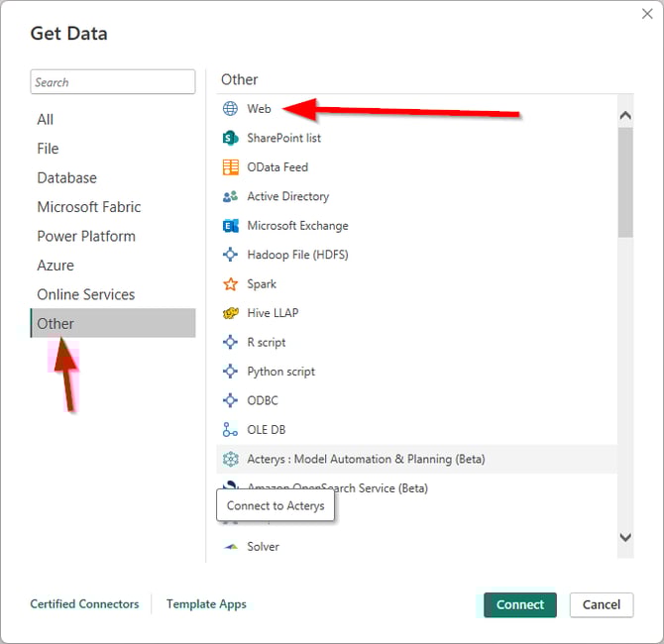The height and width of the screenshot is (644, 664).
Task: Open the Azure category
Action: (x=55, y=266)
